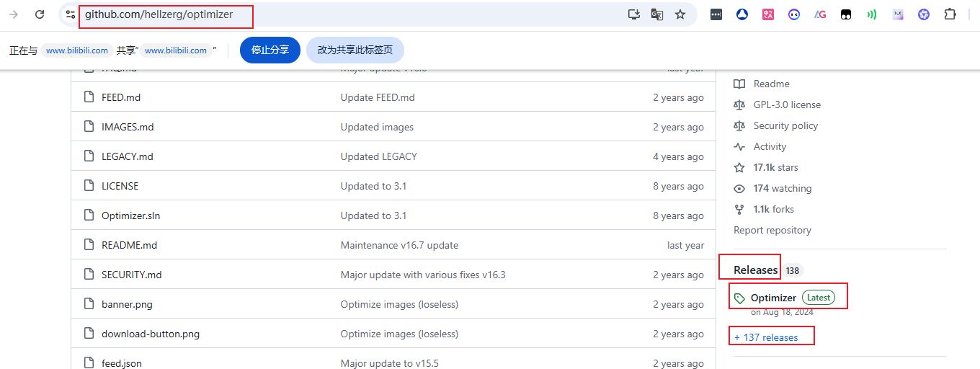Open the commit 'Maintenance v16.7 update'

399,245
